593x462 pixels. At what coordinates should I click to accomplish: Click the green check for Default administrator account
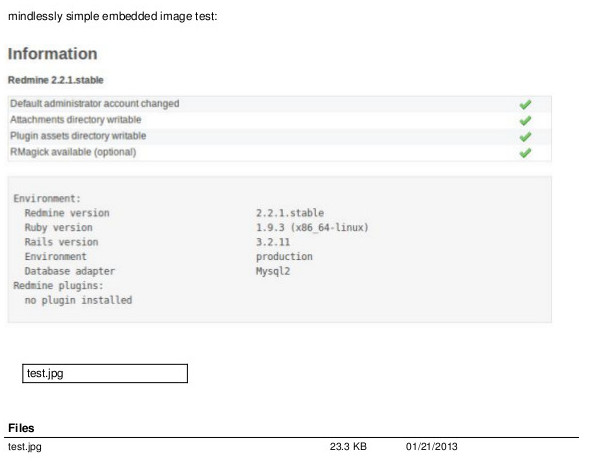(x=525, y=104)
